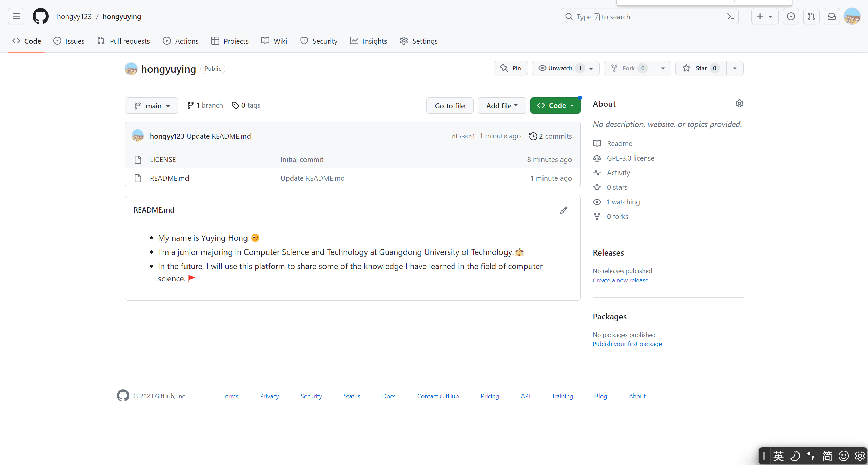Viewport: 868px width, 465px height.
Task: Expand the Add file dropdown
Action: 501,106
